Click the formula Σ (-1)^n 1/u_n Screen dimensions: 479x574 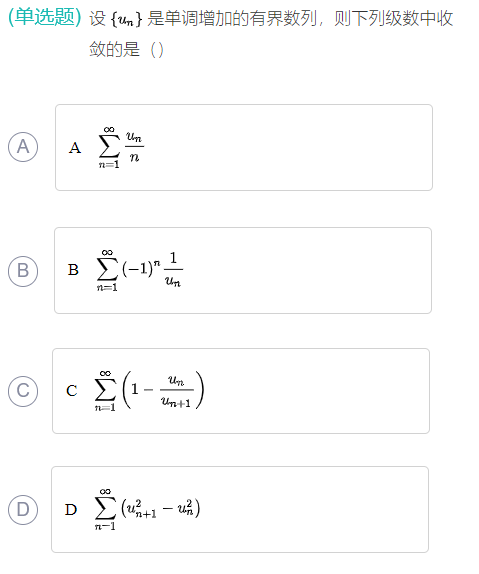point(140,271)
